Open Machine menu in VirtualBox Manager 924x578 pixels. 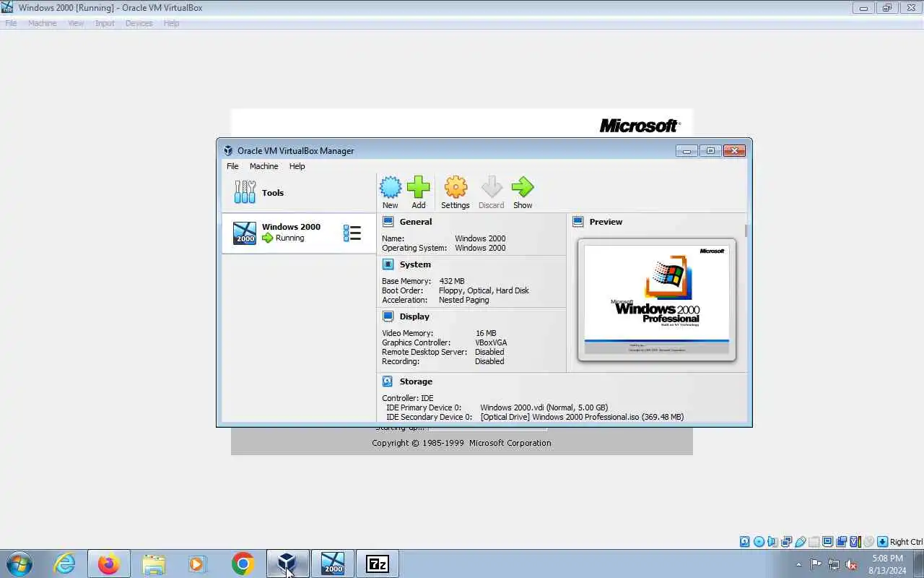pos(263,166)
